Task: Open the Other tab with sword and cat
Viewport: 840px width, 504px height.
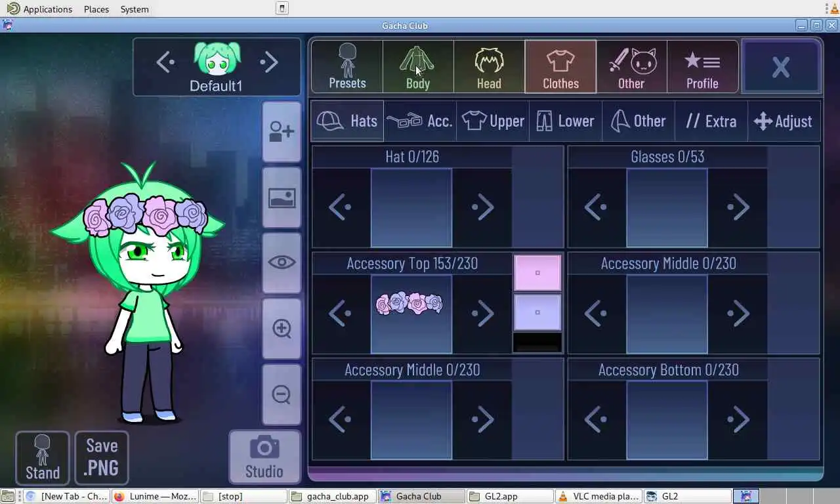Action: pos(631,67)
